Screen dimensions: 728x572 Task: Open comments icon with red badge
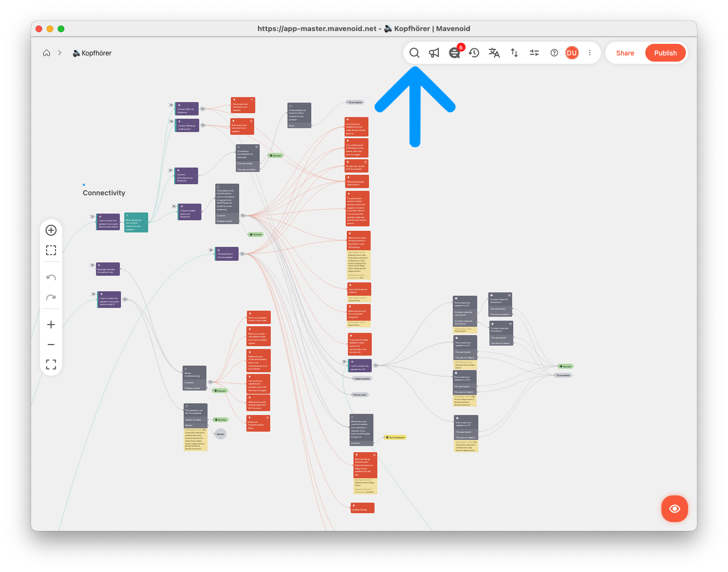[454, 53]
